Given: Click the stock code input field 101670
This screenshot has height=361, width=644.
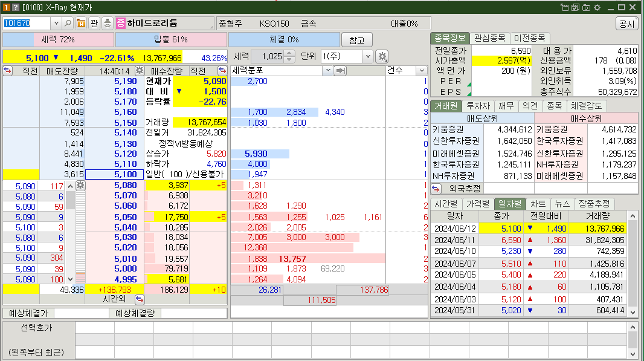Looking at the screenshot, I should tap(27, 23).
